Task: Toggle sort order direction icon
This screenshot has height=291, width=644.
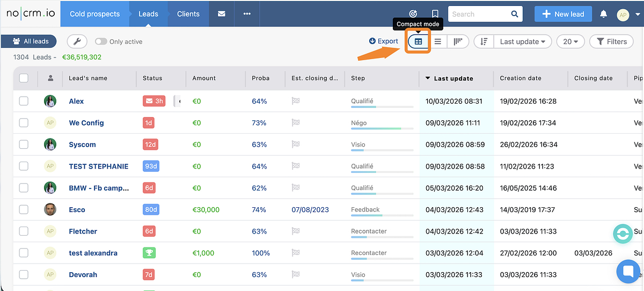Action: pos(484,41)
